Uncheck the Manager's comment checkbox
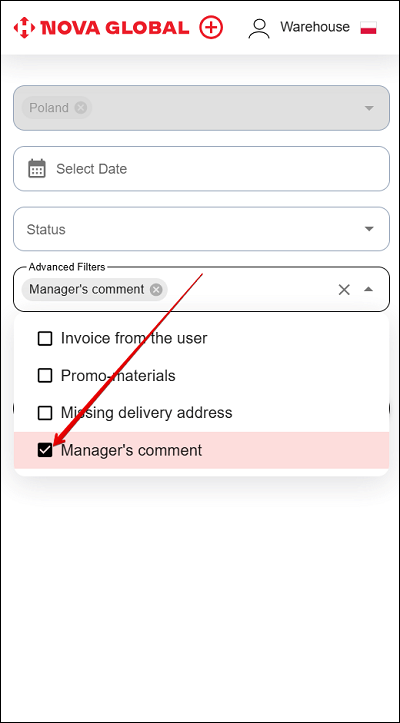Viewport: 400px width, 723px height. [x=45, y=450]
